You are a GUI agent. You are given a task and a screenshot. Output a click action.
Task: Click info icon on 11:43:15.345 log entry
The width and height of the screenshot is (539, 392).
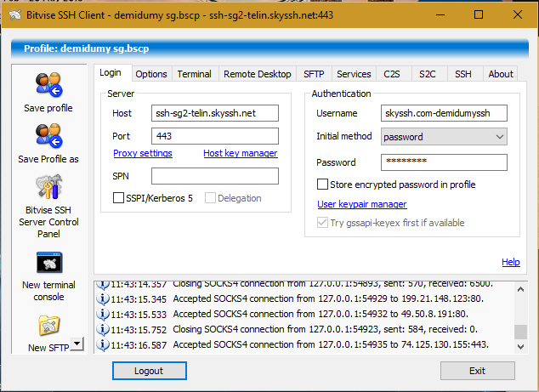(102, 298)
